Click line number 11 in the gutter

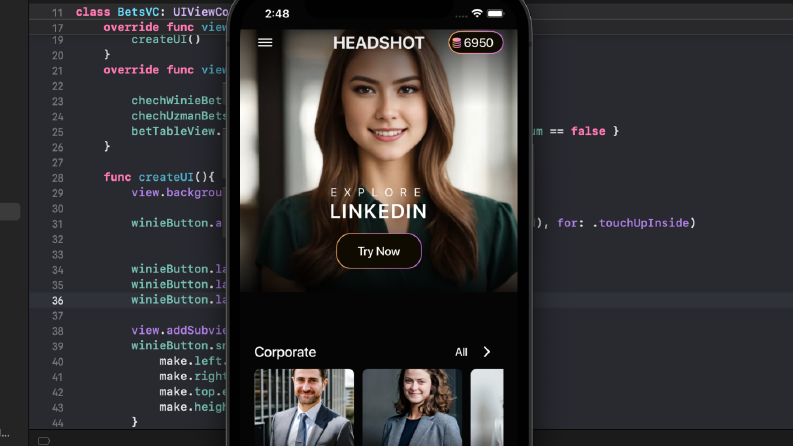58,13
